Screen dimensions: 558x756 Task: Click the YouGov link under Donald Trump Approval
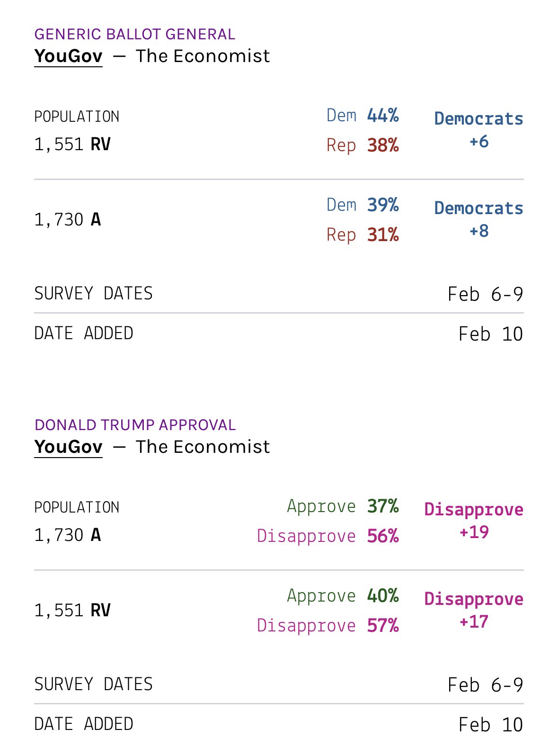(x=68, y=447)
